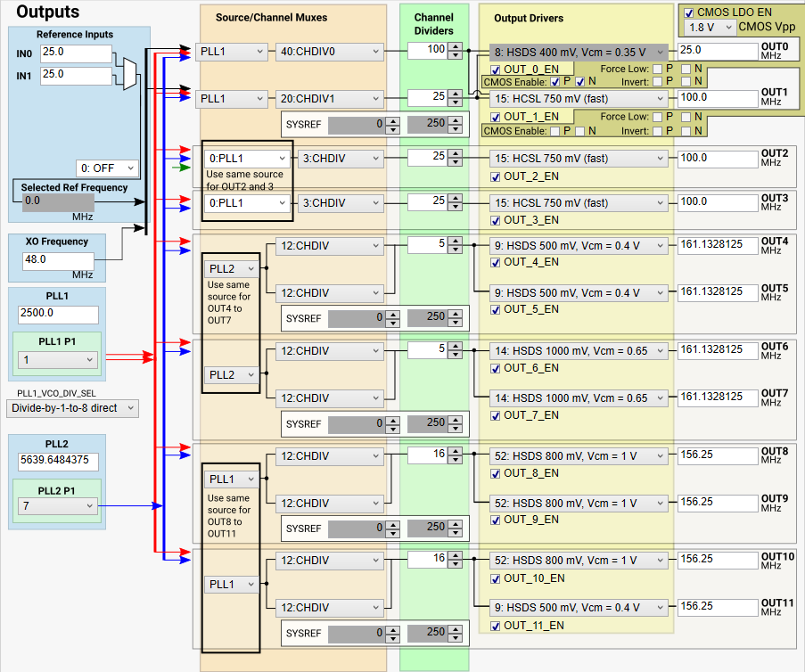Select the PLL2 frequency input box

pos(58,461)
